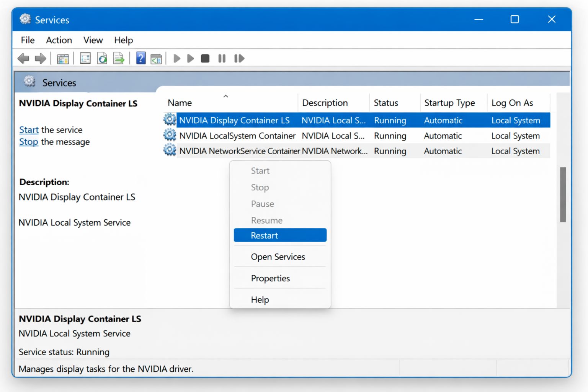Click the Pause Service toolbar icon
Image resolution: width=588 pixels, height=392 pixels.
click(222, 58)
